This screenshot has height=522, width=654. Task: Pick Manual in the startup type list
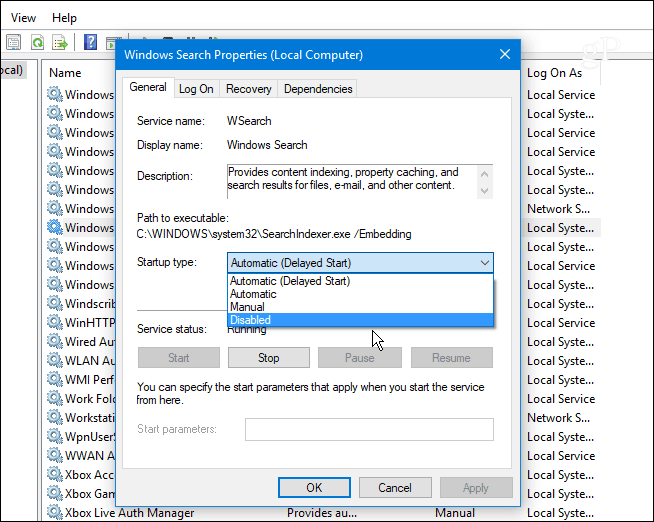(360, 307)
